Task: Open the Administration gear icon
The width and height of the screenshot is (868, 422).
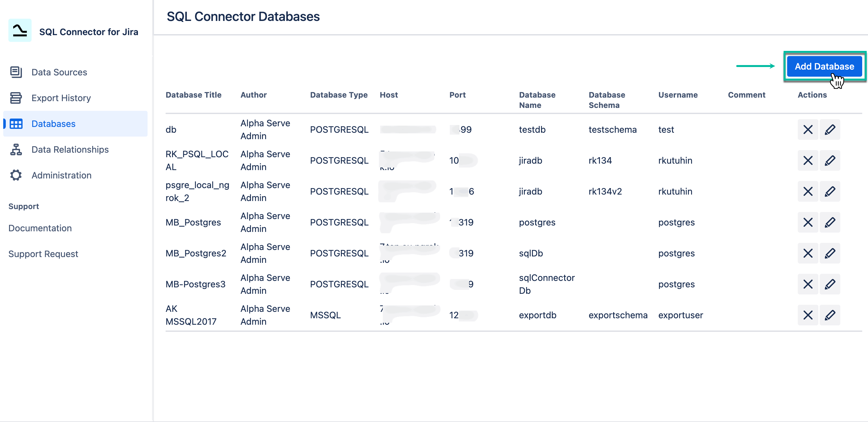Action: tap(15, 175)
